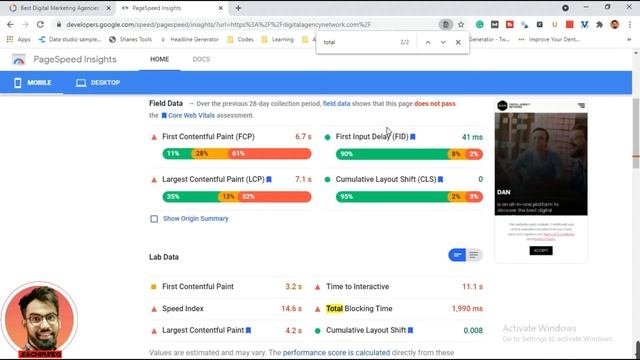The width and height of the screenshot is (640, 360).
Task: Click the PageSpeed Insights logo
Action: [x=18, y=60]
